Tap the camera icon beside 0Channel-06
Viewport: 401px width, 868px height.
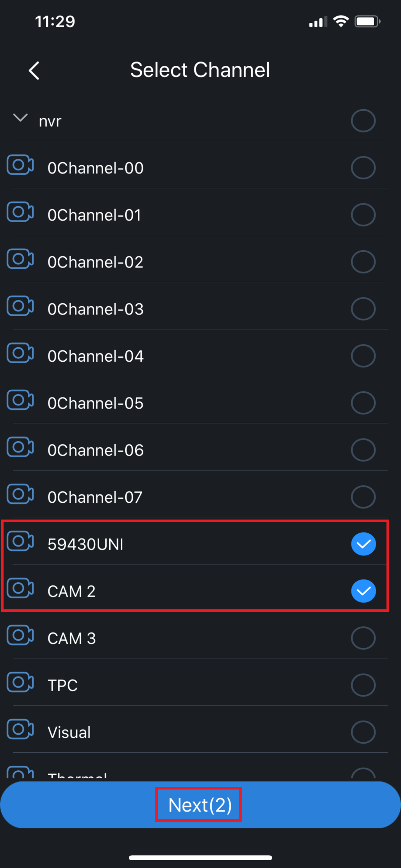[x=20, y=448]
